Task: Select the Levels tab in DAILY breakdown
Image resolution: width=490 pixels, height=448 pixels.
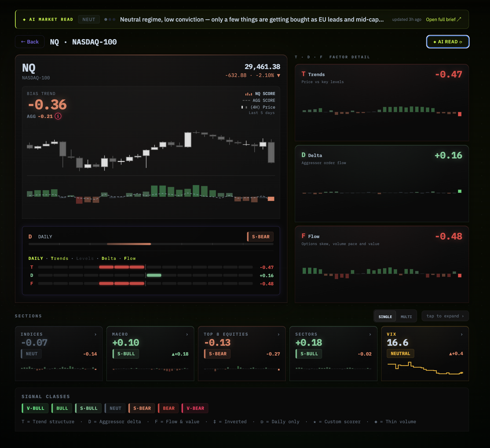Action: (85, 258)
